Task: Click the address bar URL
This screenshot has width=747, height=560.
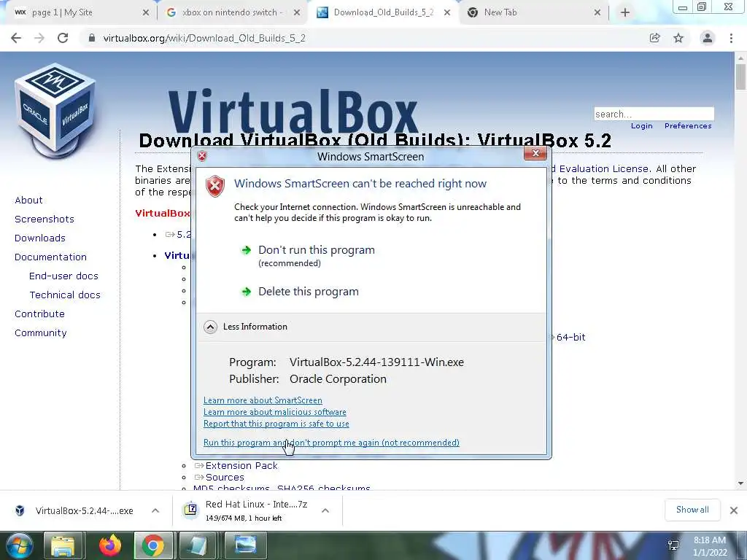Action: tap(204, 38)
